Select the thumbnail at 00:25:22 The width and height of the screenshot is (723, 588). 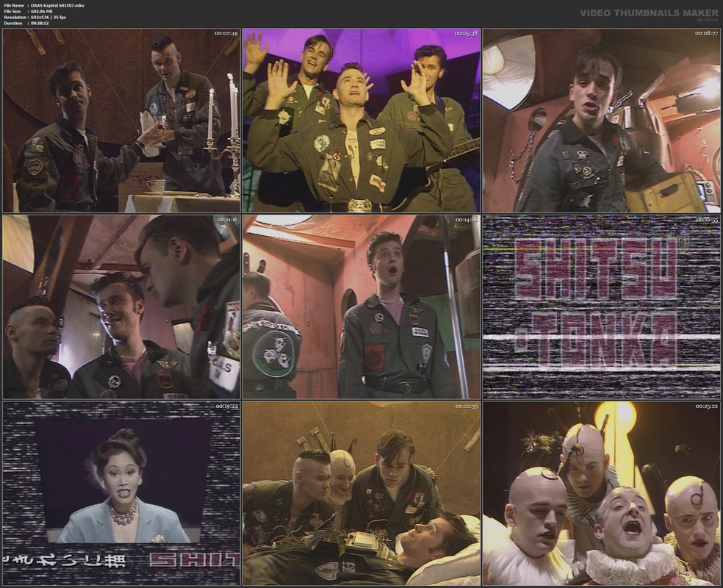(601, 493)
